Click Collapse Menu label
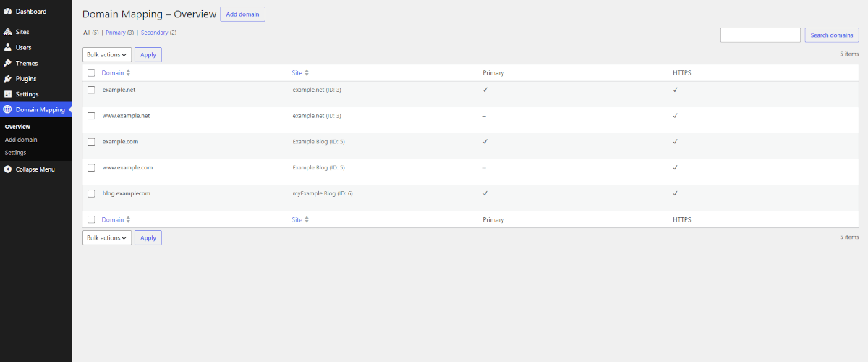 pos(35,169)
